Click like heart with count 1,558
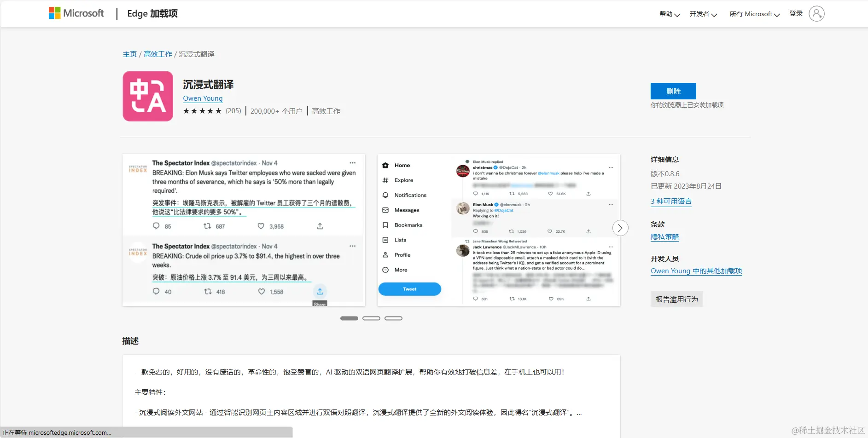This screenshot has width=868, height=438. click(x=262, y=291)
